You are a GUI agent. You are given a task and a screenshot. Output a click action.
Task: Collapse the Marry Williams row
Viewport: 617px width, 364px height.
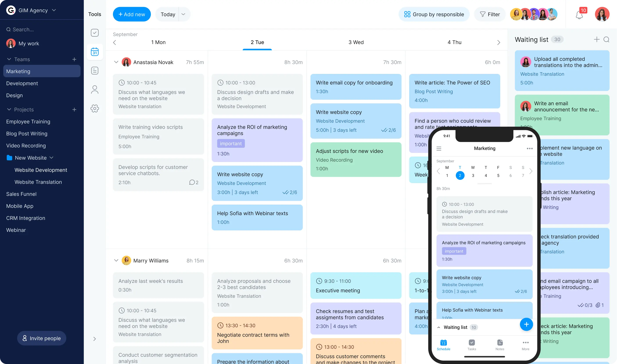click(x=116, y=261)
